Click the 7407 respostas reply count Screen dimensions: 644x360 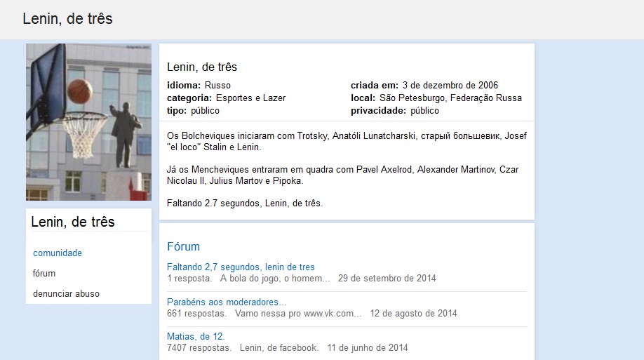(199, 348)
